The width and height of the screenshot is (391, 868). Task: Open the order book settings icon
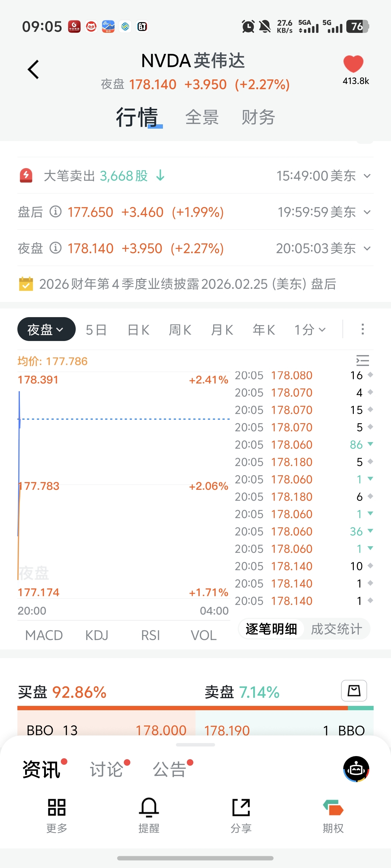354,690
